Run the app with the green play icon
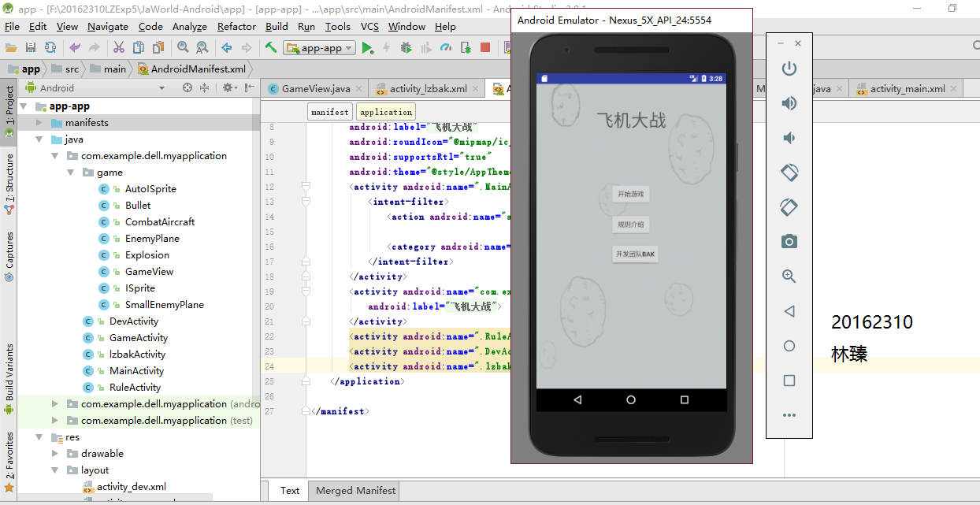The width and height of the screenshot is (980, 505). click(368, 47)
